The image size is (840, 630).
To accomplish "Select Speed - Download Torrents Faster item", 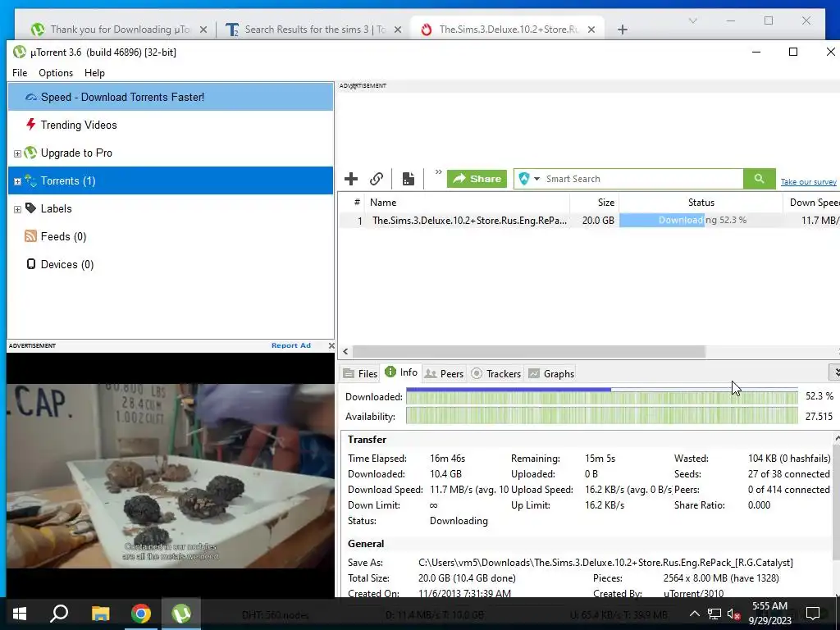I will [x=171, y=97].
